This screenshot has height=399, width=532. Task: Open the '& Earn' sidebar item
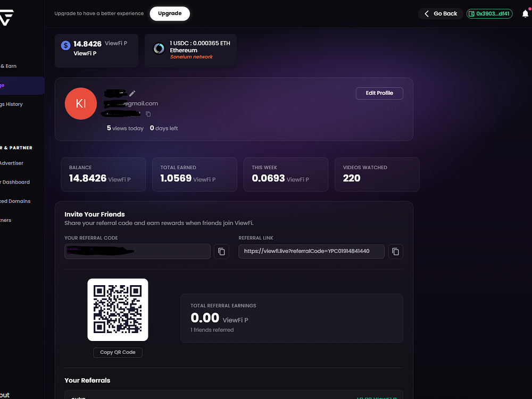(8, 66)
